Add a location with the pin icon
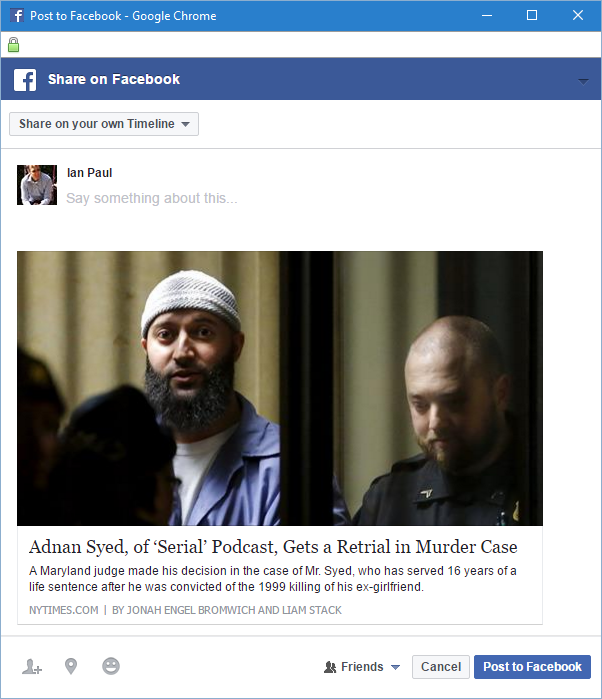Screen dimensions: 602x699 click(71, 666)
